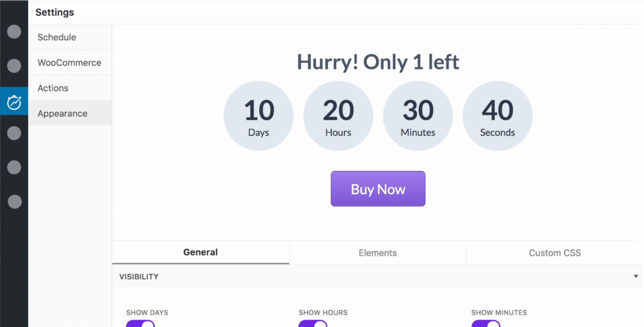Click the topmost gray circle sidebar icon
Image resolution: width=644 pixels, height=327 pixels.
tap(14, 32)
